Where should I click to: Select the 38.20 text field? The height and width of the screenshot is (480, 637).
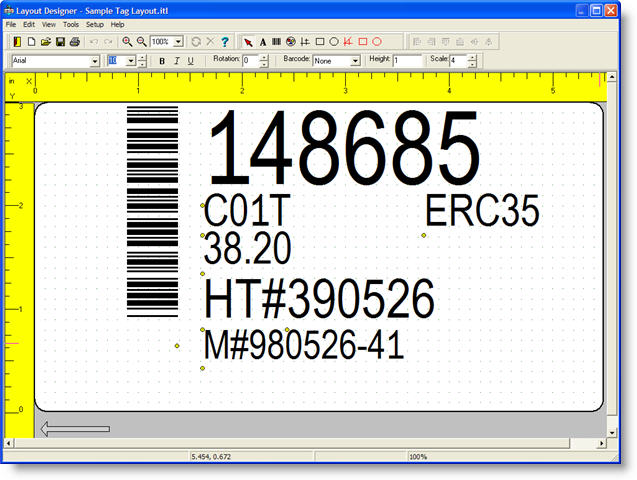pyautogui.click(x=247, y=248)
